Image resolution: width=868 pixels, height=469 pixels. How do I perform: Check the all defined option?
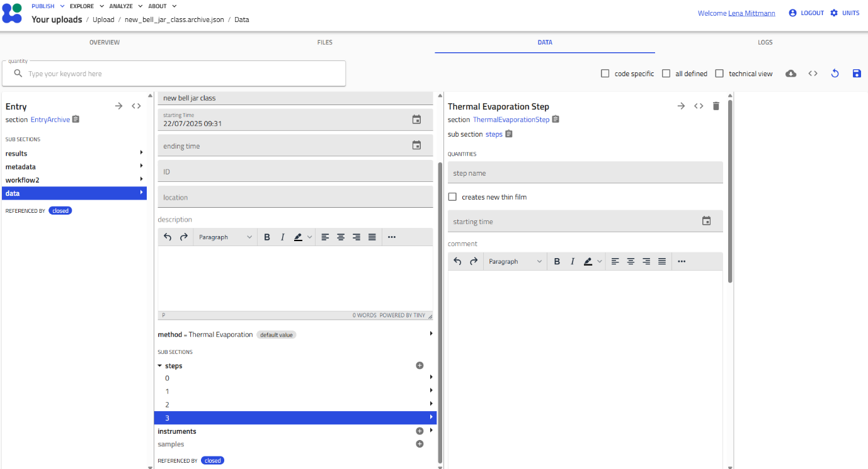[666, 73]
